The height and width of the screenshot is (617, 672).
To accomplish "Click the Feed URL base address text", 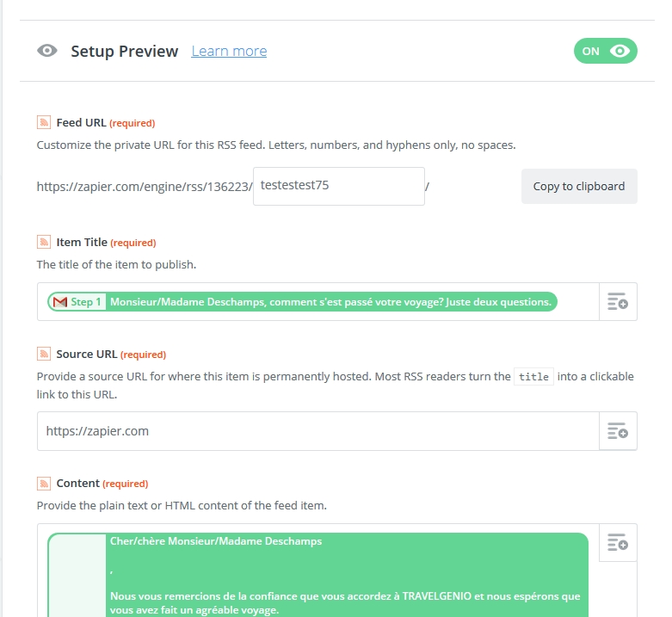I will pyautogui.click(x=143, y=186).
